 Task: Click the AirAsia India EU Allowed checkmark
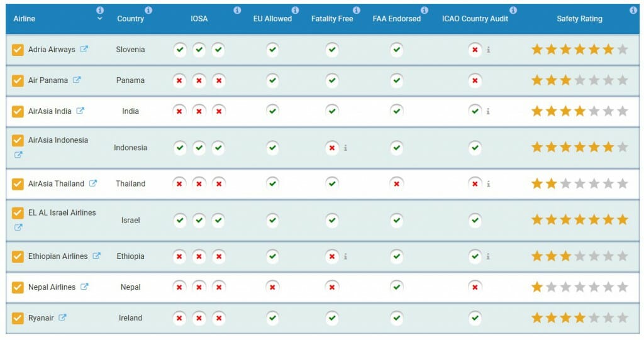tap(272, 111)
